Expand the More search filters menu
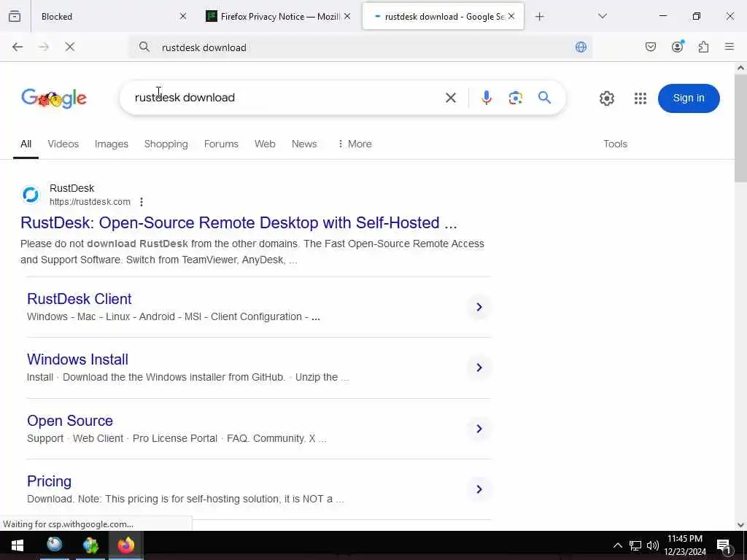The height and width of the screenshot is (560, 747). pos(355,144)
